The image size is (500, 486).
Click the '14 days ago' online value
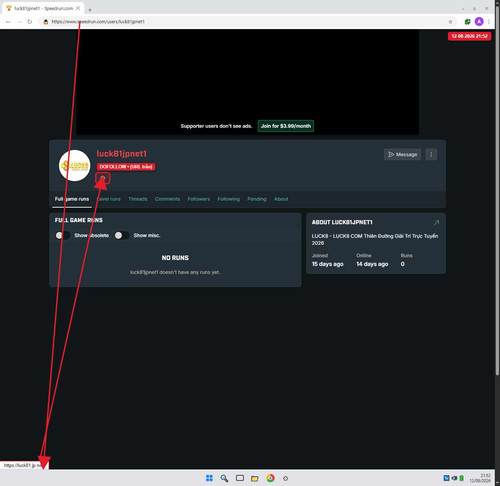tap(372, 264)
